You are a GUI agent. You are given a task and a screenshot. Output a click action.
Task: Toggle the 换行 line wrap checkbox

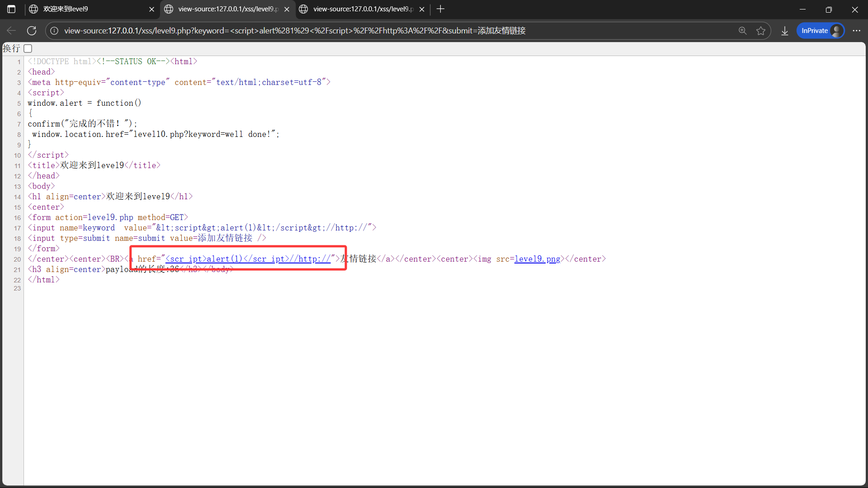28,48
